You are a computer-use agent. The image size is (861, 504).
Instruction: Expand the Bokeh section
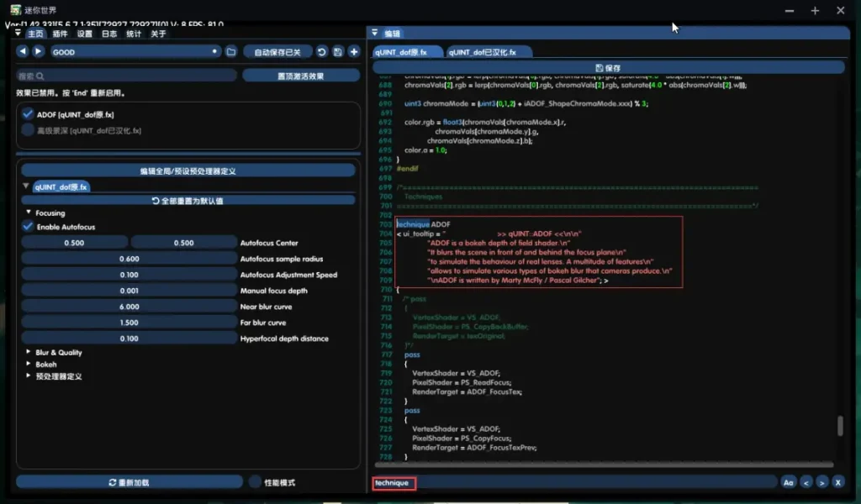click(29, 365)
